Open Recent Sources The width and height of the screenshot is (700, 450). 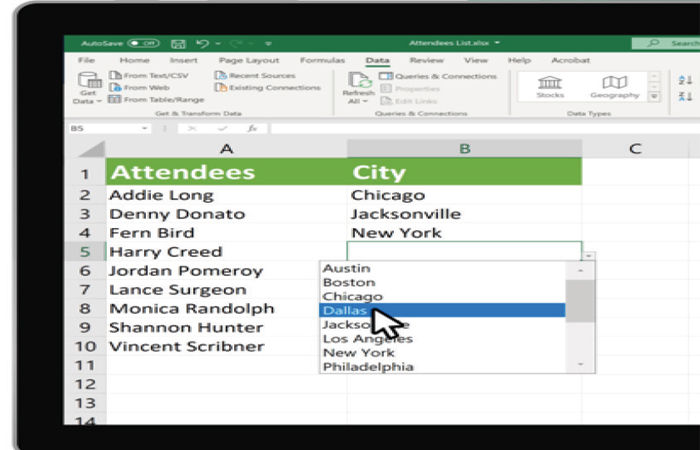[x=260, y=75]
